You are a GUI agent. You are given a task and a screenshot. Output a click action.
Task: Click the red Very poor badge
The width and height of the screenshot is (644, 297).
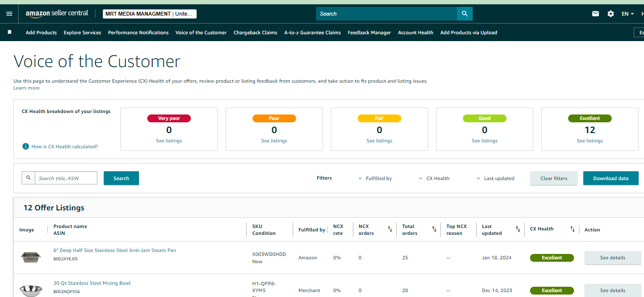[x=169, y=118]
